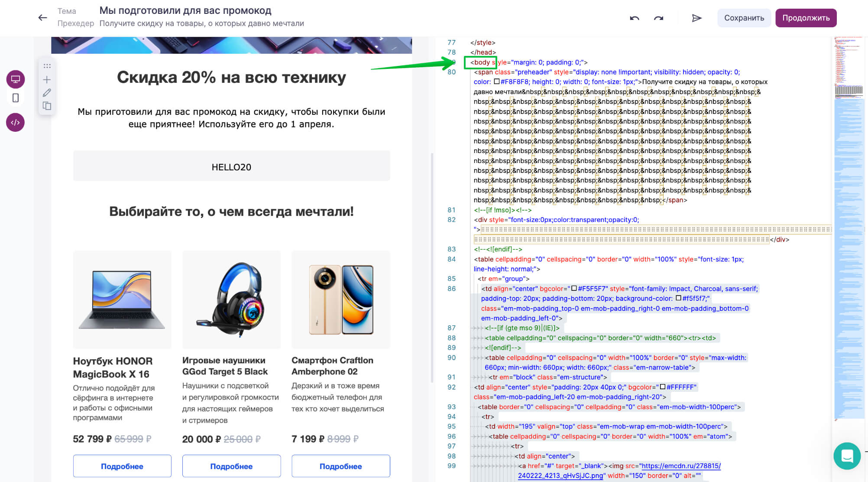Viewport: 868px width, 482px height.
Task: Duplicate block with copy icon
Action: pos(47,106)
